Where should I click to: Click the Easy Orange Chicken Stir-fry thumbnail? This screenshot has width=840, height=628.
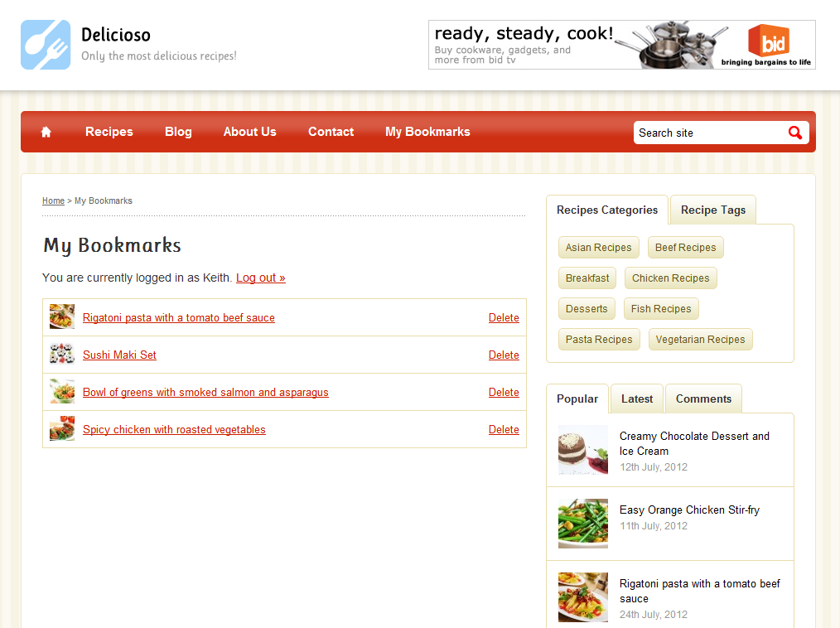click(582, 524)
